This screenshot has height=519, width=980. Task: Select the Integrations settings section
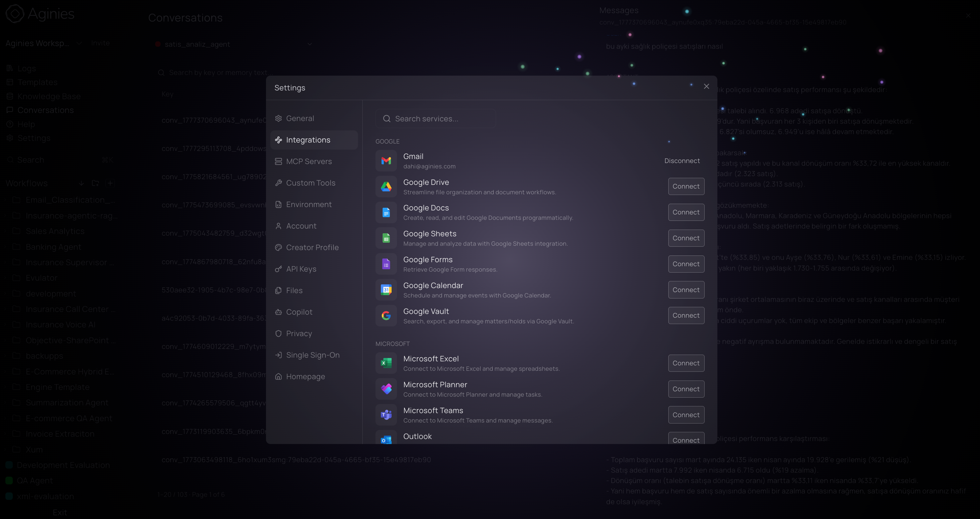pos(314,140)
